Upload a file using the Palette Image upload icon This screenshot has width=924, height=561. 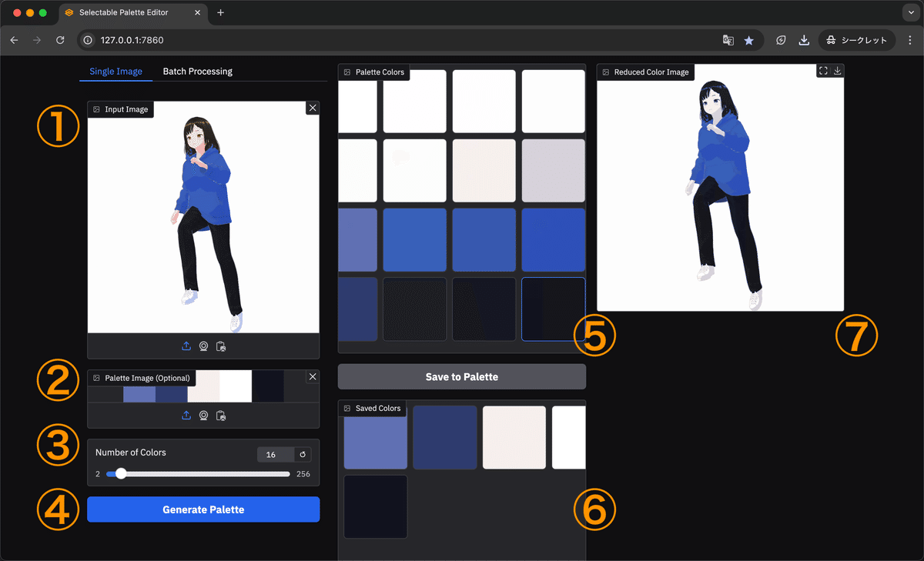pyautogui.click(x=186, y=415)
